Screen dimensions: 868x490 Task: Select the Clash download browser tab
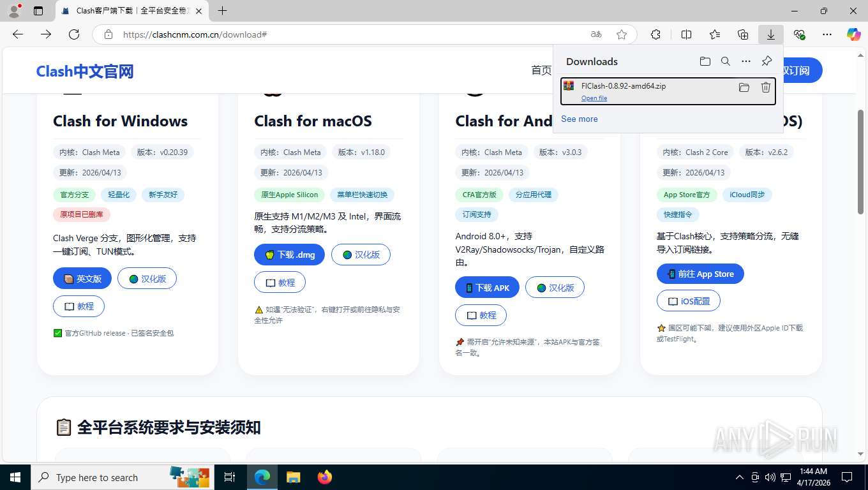tap(132, 11)
